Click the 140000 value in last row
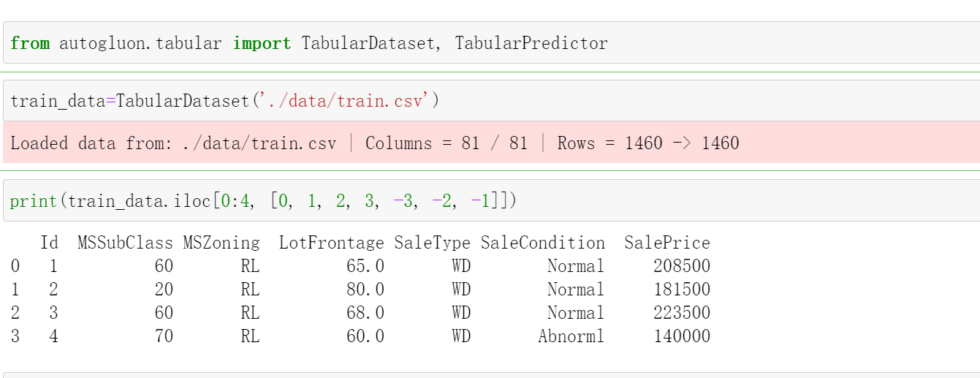 (681, 336)
